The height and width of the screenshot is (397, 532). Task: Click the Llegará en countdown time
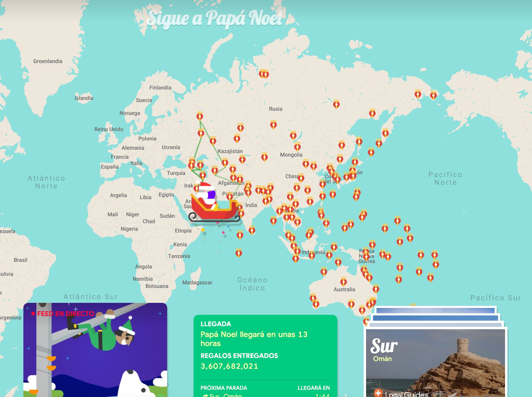click(322, 395)
